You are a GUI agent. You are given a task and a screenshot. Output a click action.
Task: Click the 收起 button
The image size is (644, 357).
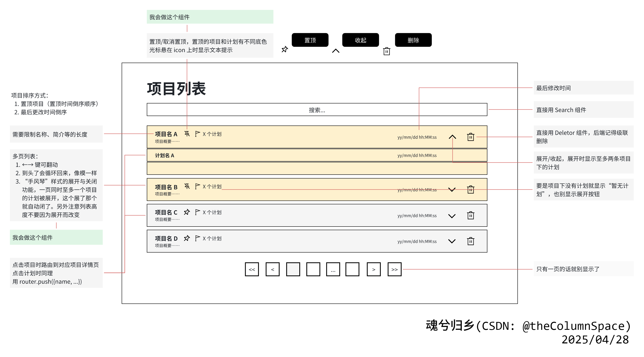[361, 40]
